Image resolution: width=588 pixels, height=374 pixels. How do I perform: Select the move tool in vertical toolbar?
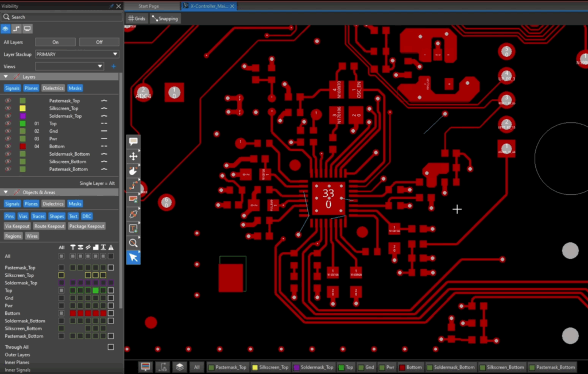[x=133, y=156]
